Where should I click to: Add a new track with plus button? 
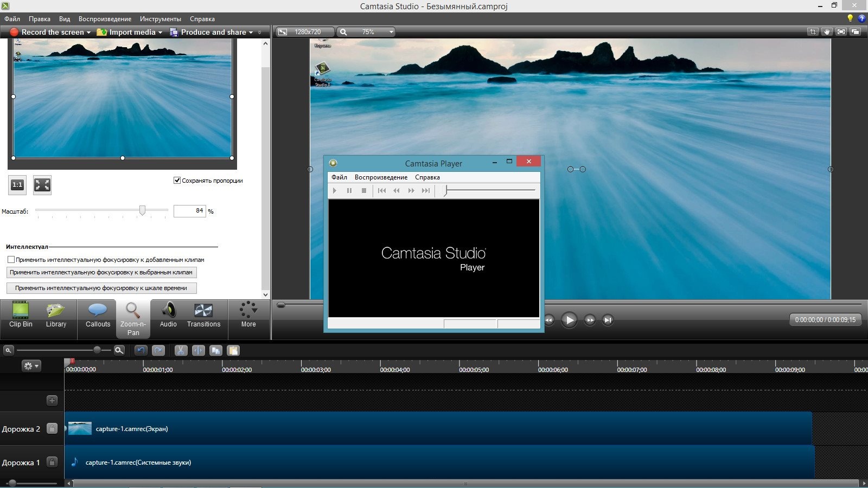[52, 400]
